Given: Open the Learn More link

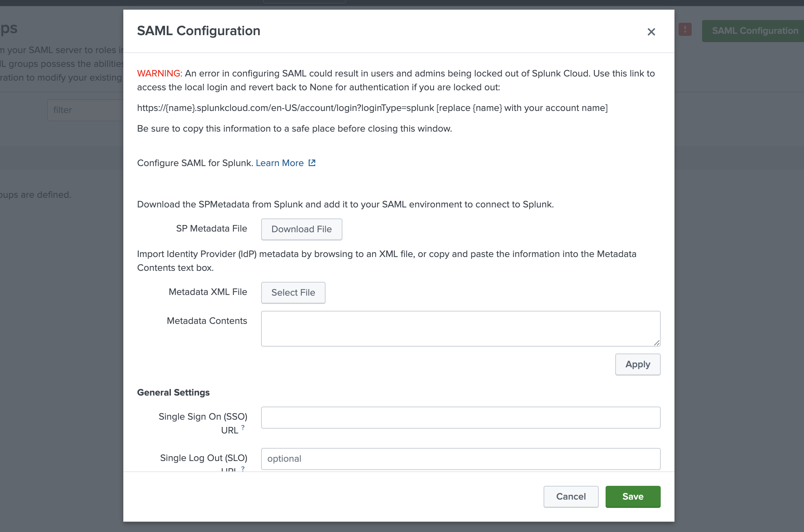Looking at the screenshot, I should (280, 163).
